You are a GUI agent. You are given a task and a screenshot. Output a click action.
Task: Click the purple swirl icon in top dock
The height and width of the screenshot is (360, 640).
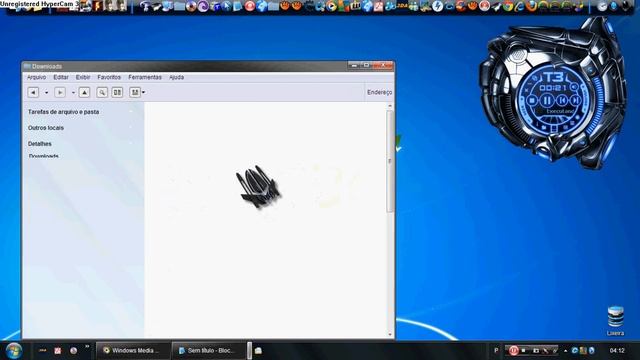click(203, 6)
